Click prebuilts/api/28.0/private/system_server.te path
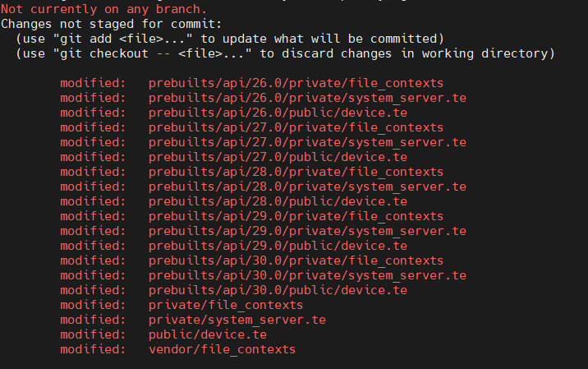Image resolution: width=588 pixels, height=369 pixels. pos(307,187)
